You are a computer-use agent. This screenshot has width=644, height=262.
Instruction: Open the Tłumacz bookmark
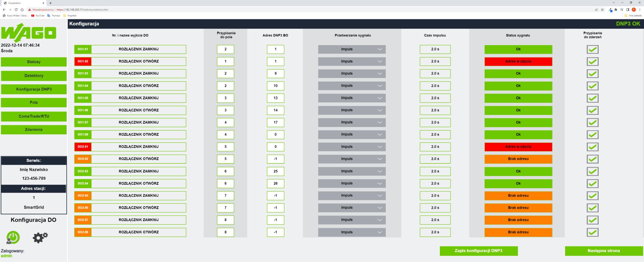tap(54, 15)
